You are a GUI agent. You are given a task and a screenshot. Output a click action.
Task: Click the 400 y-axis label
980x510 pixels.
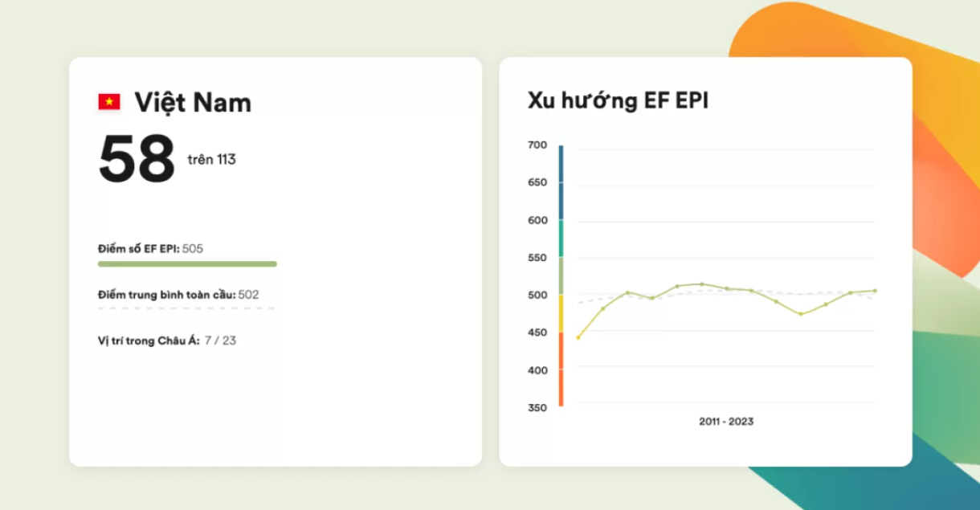tap(537, 370)
